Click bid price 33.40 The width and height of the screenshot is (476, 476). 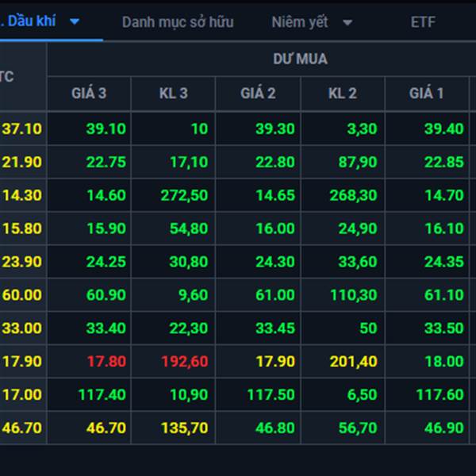pyautogui.click(x=106, y=328)
